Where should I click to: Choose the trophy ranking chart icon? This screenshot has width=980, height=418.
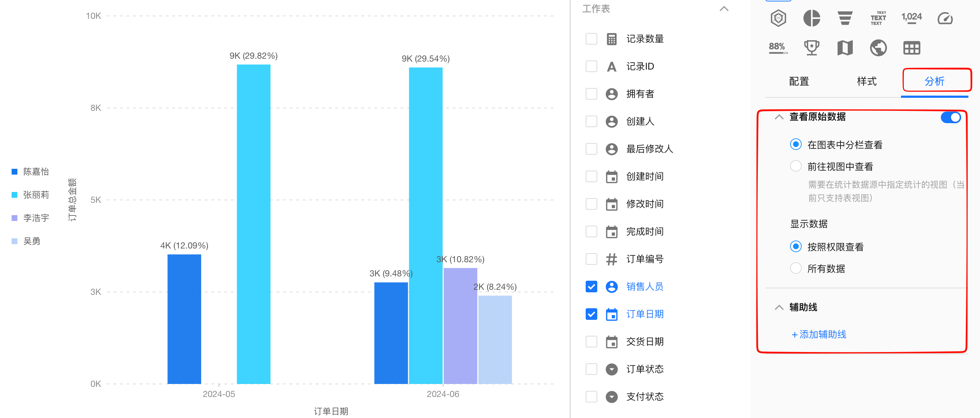coord(811,47)
